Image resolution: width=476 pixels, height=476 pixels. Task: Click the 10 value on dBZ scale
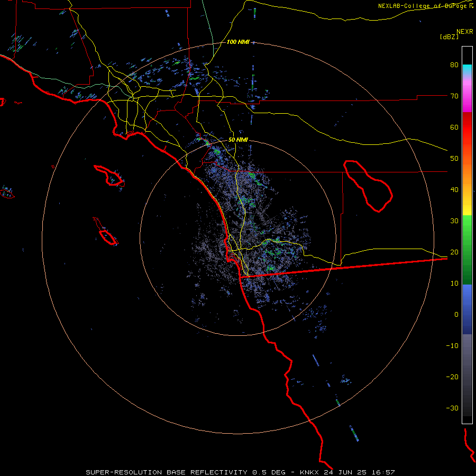coord(454,283)
